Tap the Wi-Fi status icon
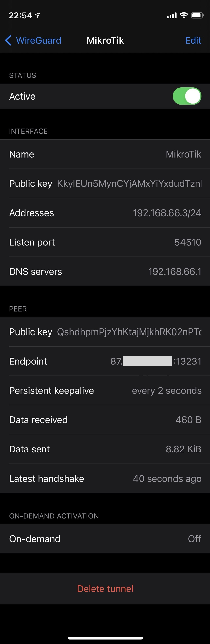 184,16
